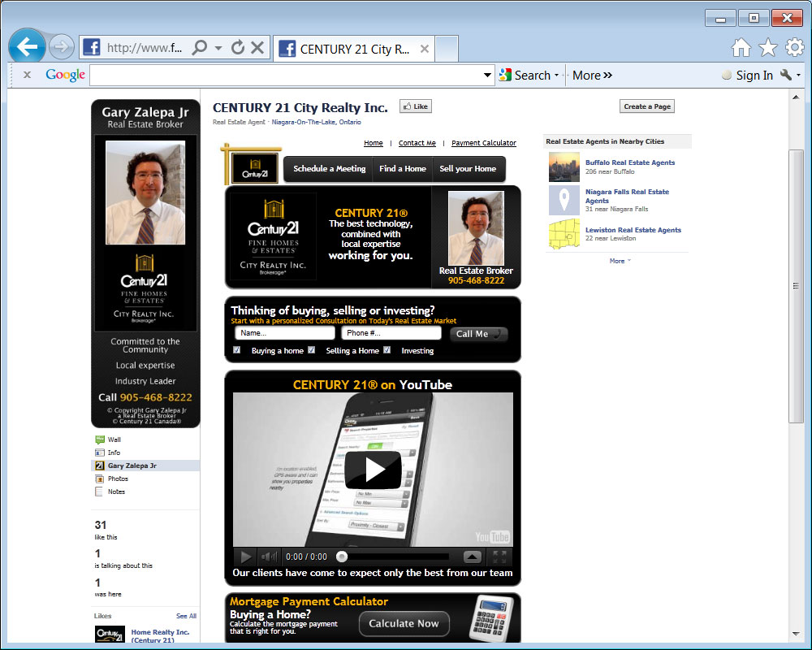Select Gary Zalepa Jr in sidebar menu
This screenshot has height=650, width=812.
point(145,466)
